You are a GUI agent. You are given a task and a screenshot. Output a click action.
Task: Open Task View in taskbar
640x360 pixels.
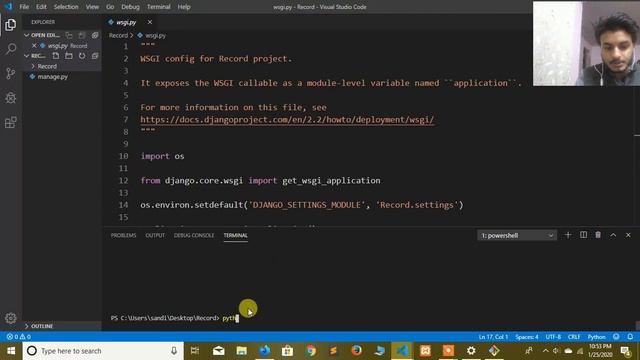pos(195,351)
